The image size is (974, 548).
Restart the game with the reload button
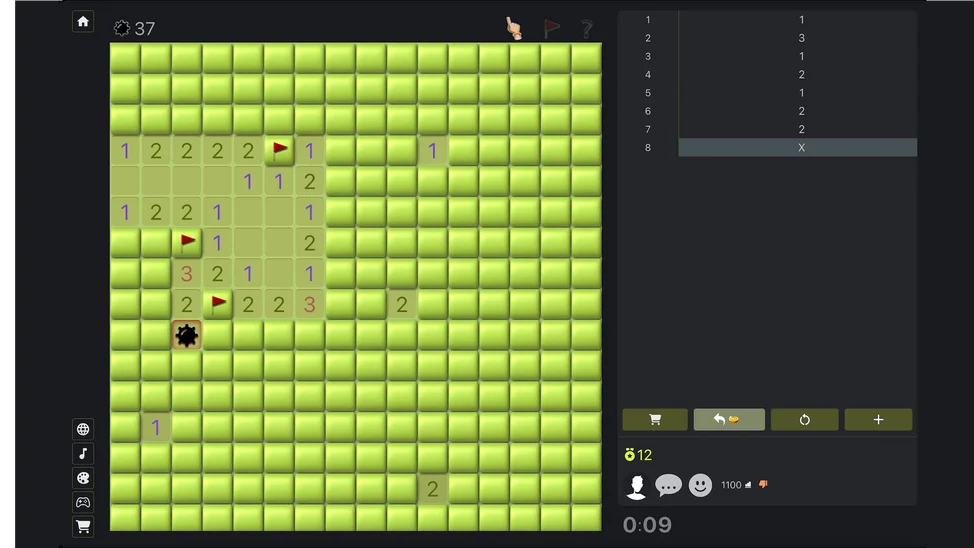[x=804, y=420]
